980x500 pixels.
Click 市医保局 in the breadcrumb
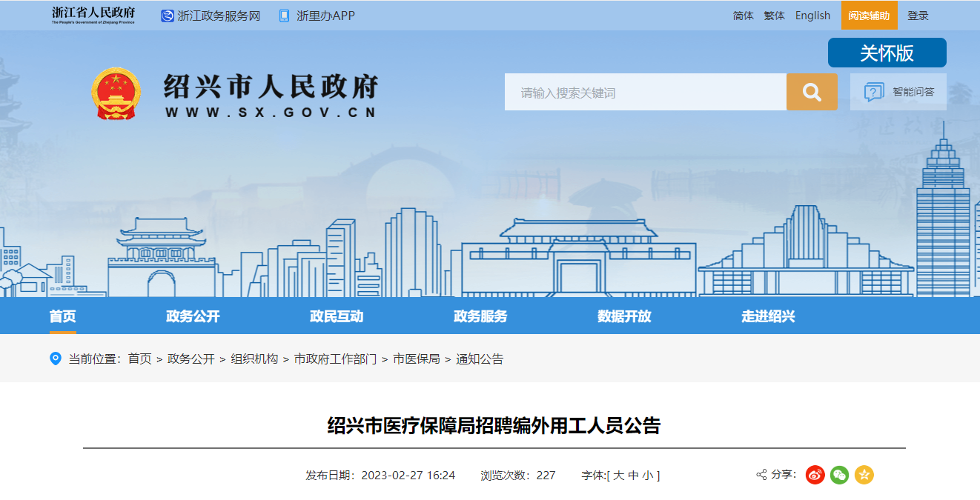point(416,359)
